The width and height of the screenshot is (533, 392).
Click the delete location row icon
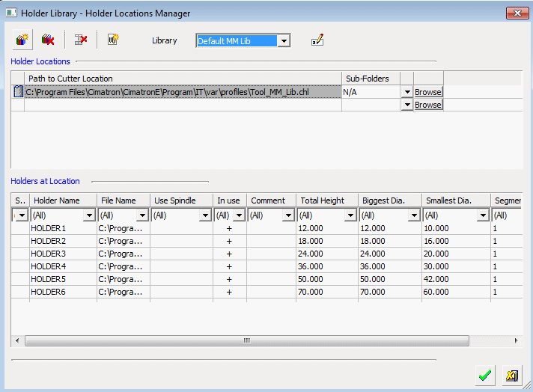[81, 40]
